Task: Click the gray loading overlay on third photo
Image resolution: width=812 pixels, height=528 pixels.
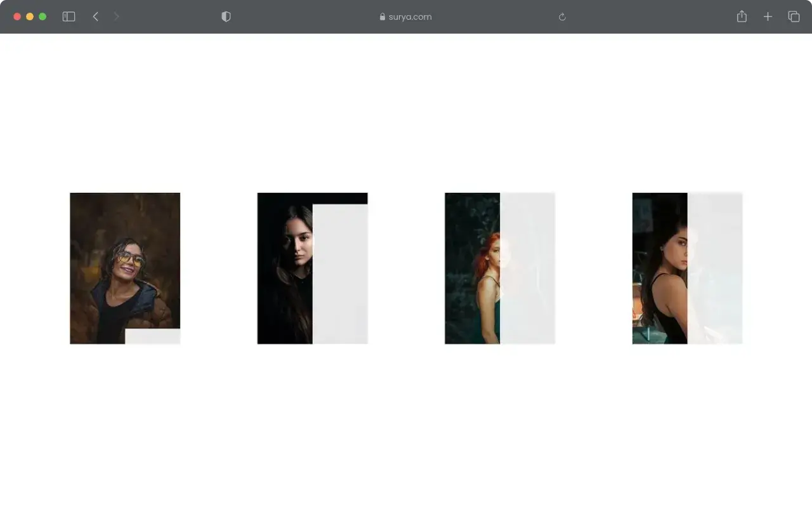Action: [528, 267]
